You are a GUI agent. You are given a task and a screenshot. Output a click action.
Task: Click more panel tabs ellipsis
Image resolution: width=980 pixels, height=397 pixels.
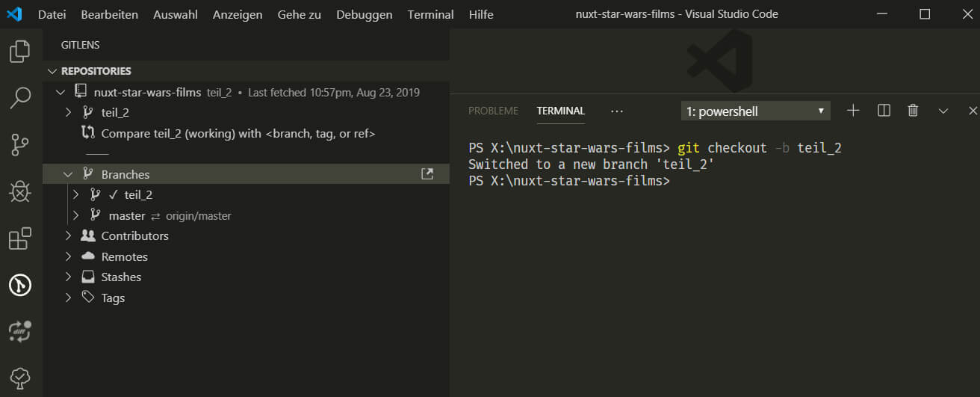(617, 111)
